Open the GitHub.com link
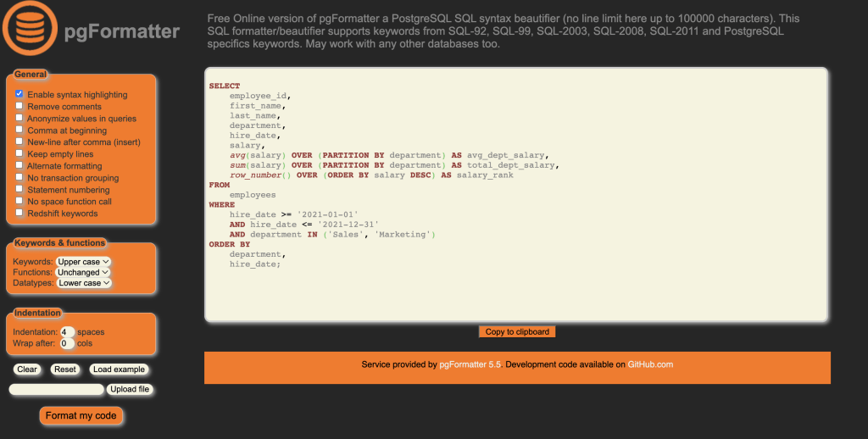Screen dimensions: 868x439 [x=650, y=364]
